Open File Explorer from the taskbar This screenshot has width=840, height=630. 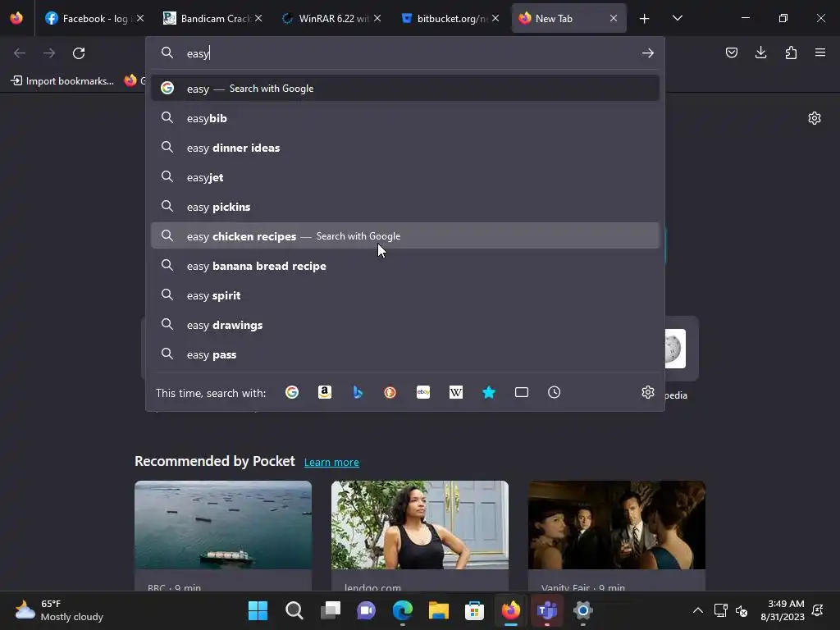pos(438,610)
